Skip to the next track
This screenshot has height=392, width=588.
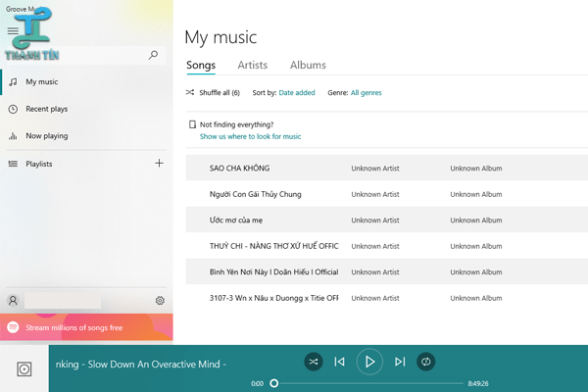(x=400, y=362)
